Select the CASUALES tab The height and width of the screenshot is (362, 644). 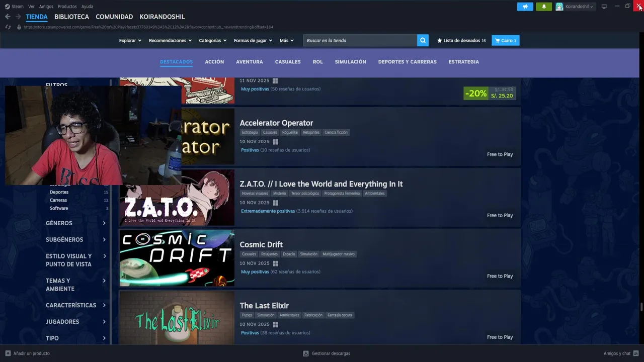(288, 62)
